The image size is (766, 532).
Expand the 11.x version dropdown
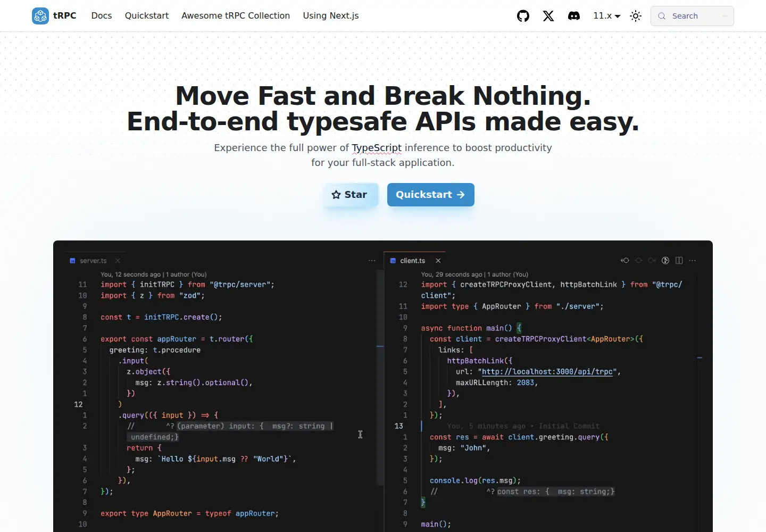tap(607, 16)
